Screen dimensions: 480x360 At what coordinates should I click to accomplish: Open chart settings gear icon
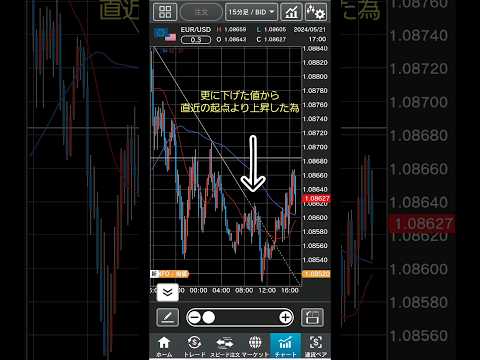(316, 12)
